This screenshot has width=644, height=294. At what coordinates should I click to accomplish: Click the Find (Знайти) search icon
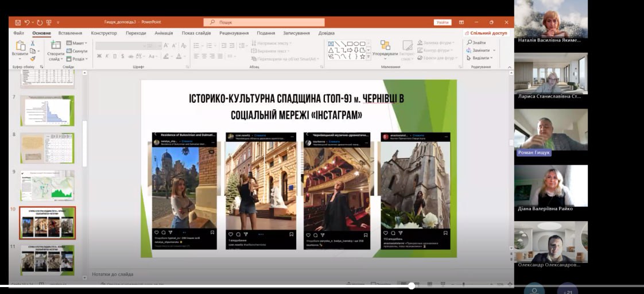468,43
